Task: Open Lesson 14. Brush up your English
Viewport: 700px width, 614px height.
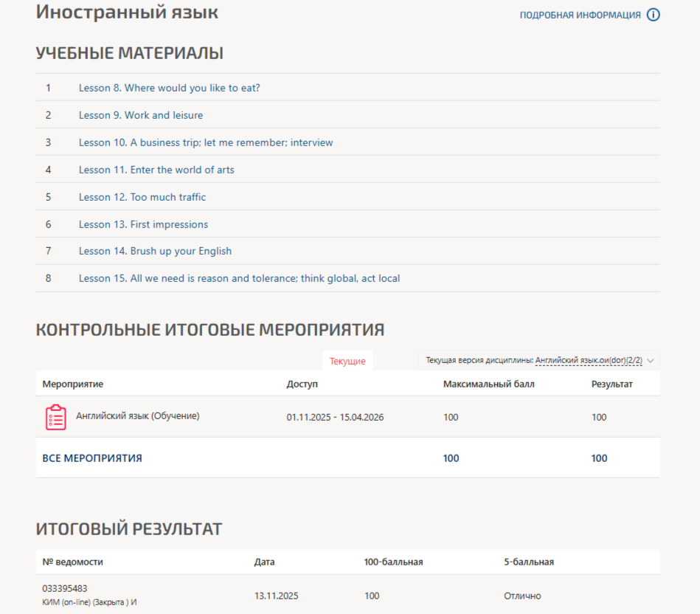Action: point(155,251)
